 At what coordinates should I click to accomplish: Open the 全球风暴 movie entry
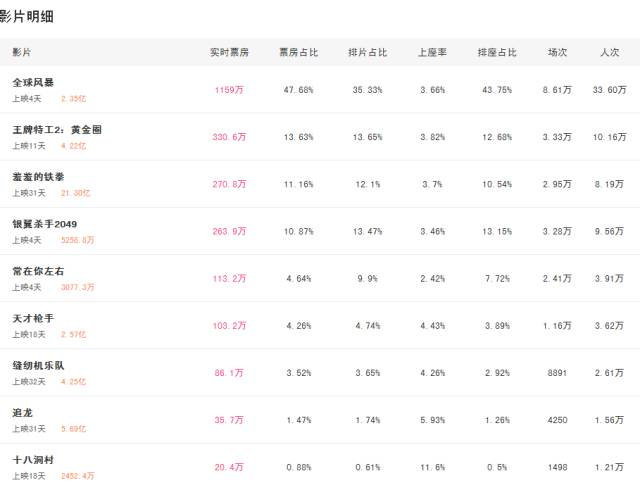(x=33, y=82)
